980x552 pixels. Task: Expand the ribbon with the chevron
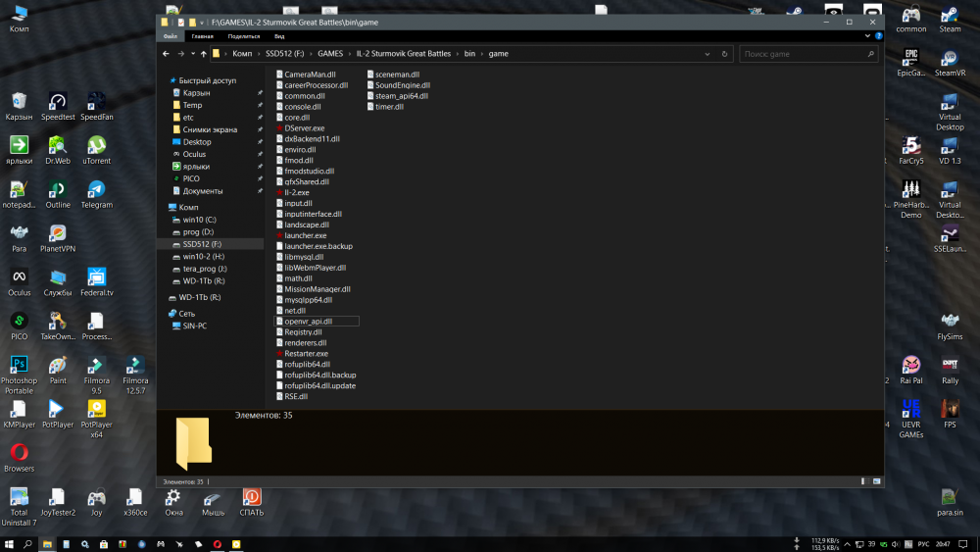(867, 36)
